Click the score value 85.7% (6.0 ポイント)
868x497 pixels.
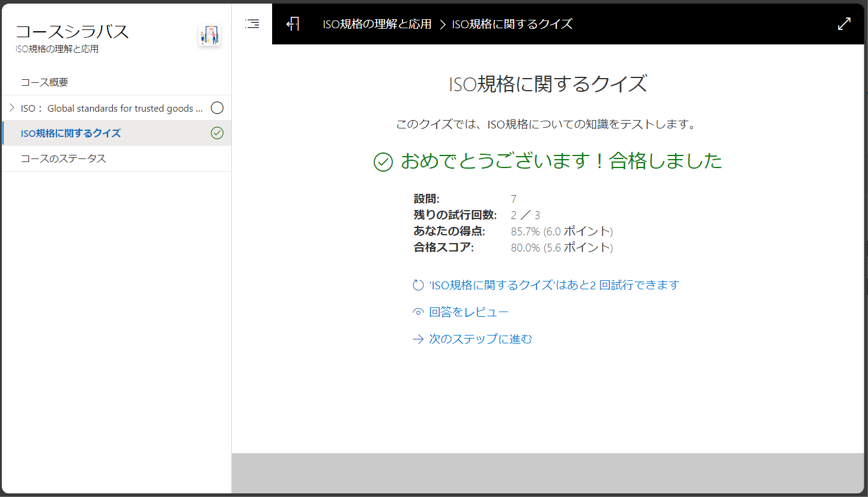[x=562, y=232]
